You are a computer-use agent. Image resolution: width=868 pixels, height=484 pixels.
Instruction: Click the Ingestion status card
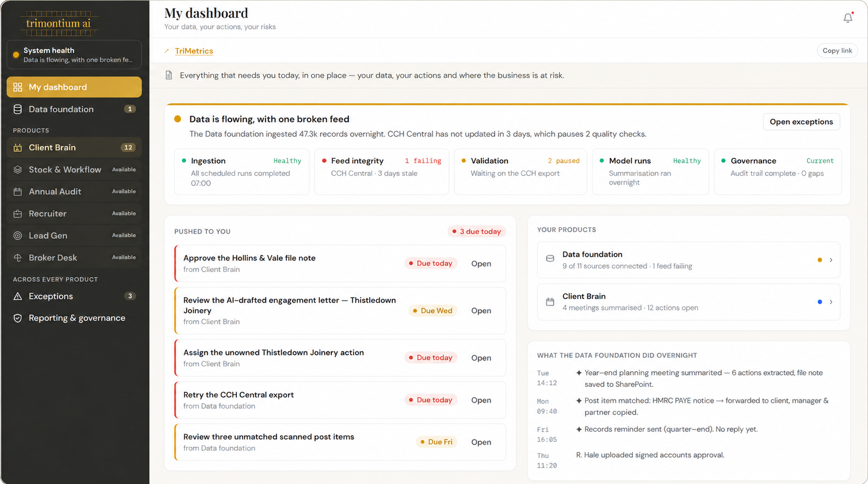(241, 172)
